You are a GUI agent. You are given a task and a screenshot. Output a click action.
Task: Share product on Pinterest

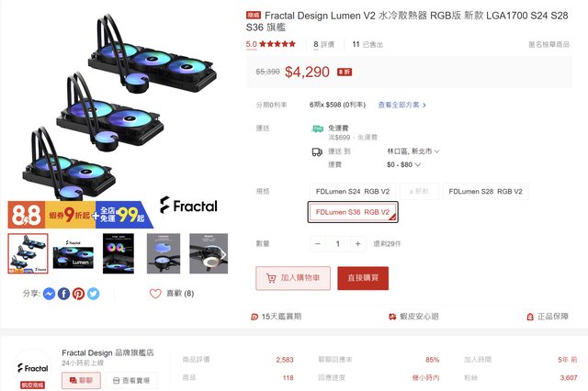(x=78, y=294)
